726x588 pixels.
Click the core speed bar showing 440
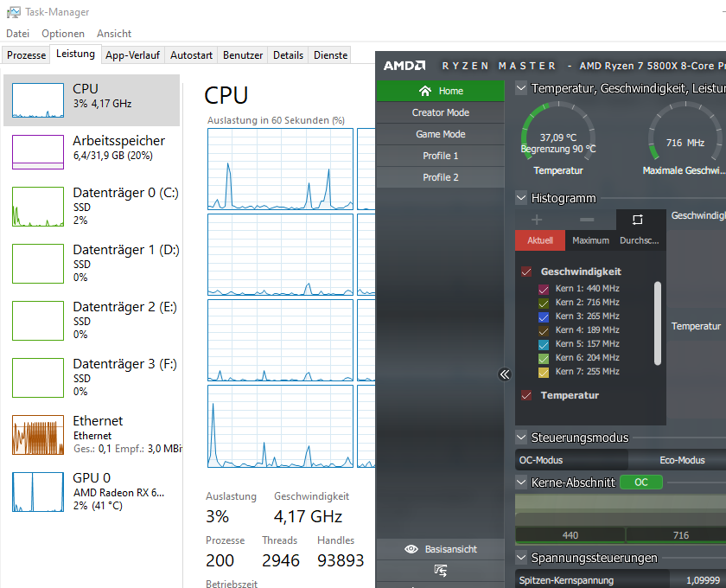tap(570, 535)
